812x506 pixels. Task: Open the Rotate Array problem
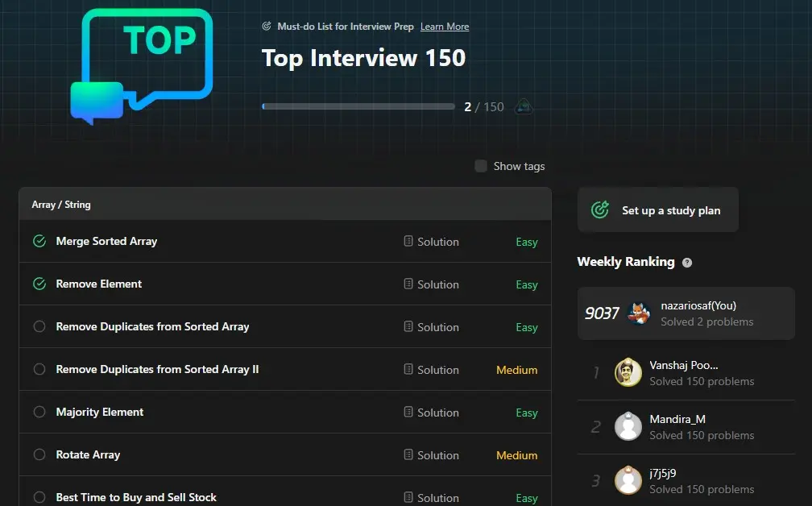click(x=88, y=454)
